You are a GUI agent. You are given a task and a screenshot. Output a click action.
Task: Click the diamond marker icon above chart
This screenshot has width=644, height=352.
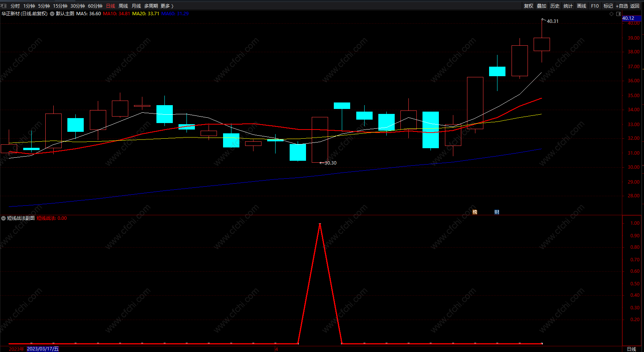click(612, 14)
